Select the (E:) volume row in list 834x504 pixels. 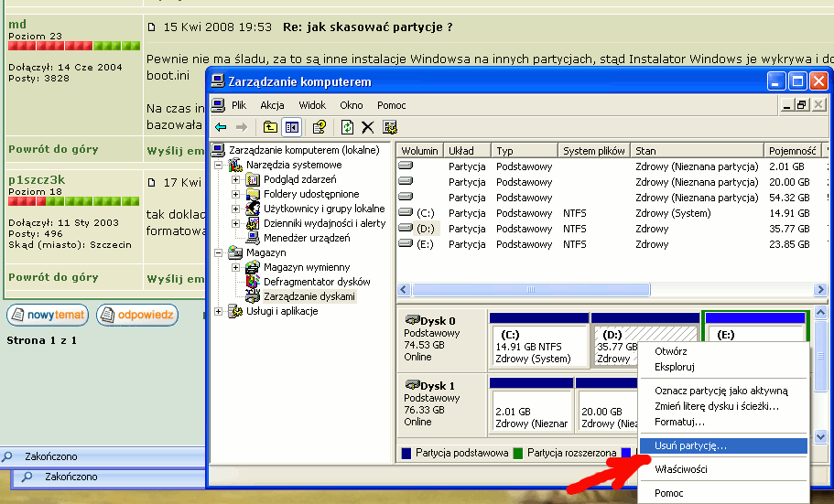[x=612, y=244]
